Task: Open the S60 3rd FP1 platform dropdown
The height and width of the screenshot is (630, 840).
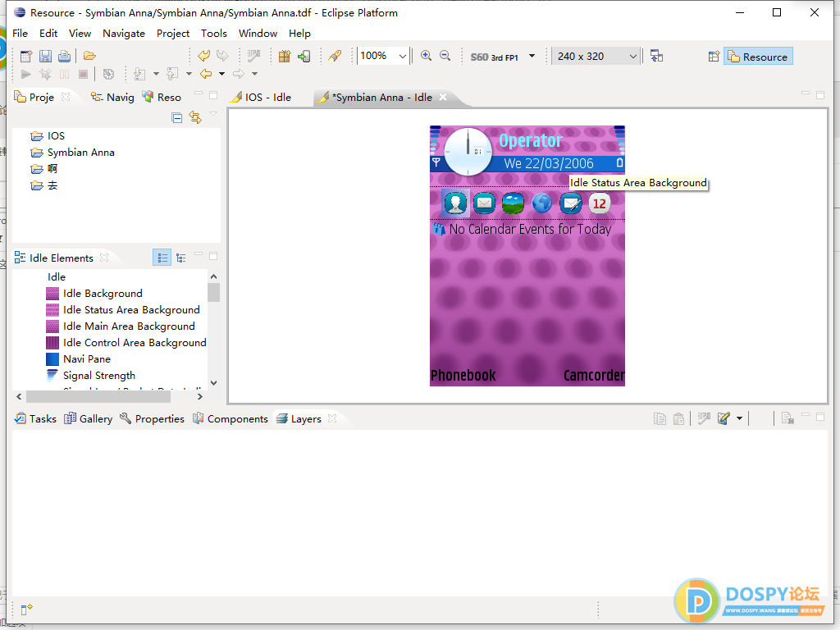Action: pos(532,56)
